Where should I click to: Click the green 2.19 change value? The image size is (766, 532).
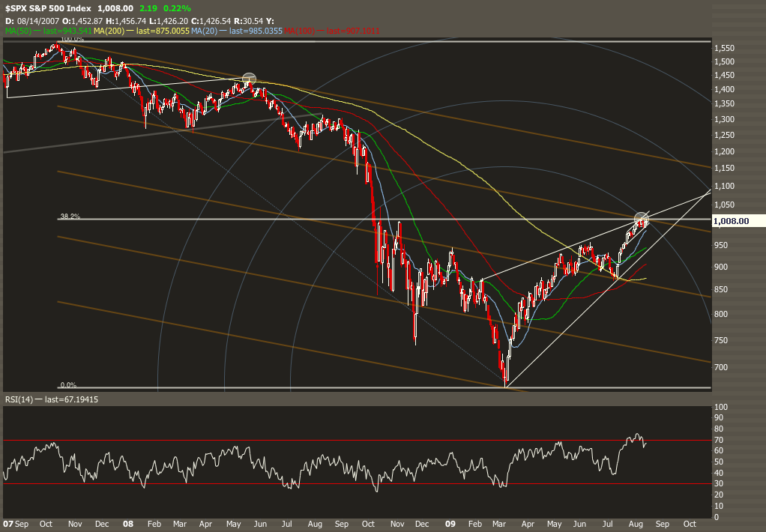tap(148, 8)
